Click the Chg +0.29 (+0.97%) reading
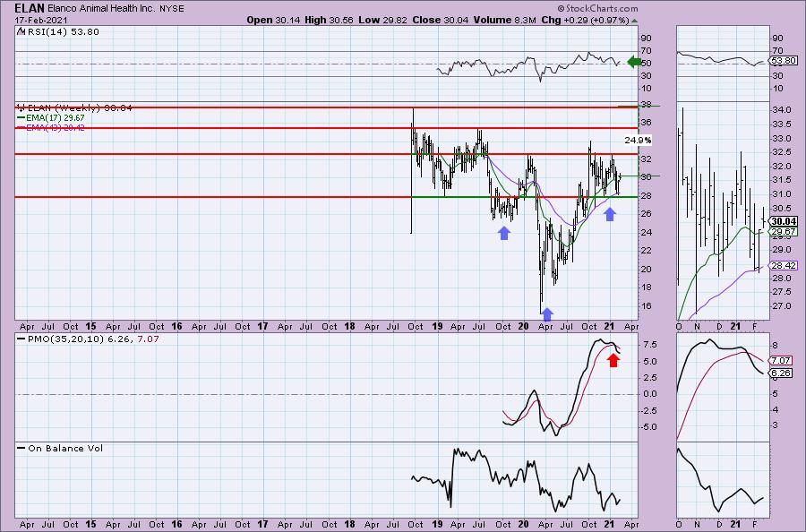Viewport: 806px width, 532px height. coord(586,20)
